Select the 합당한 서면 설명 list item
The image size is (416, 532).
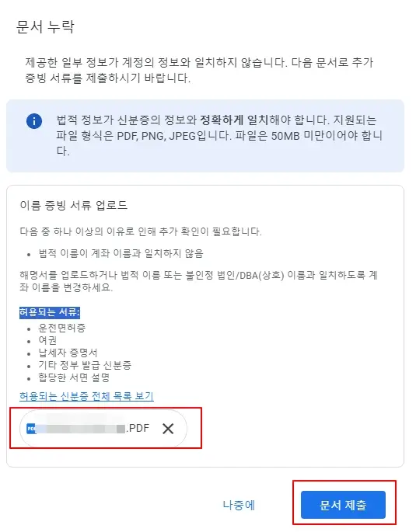coord(74,377)
